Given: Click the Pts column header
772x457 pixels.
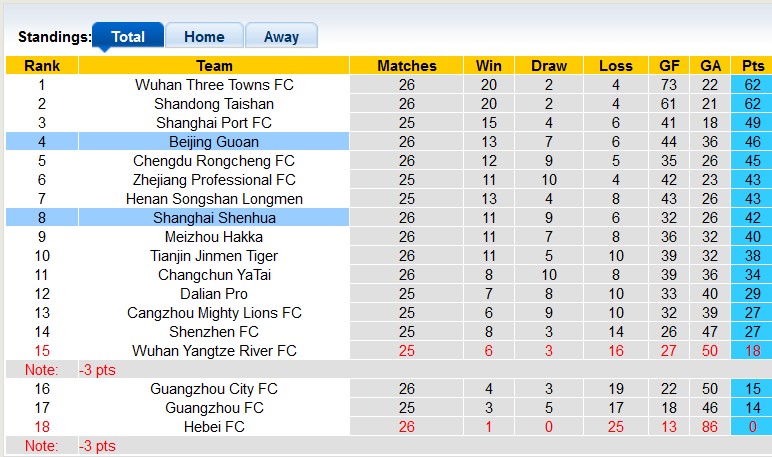Looking at the screenshot, I should [x=752, y=66].
